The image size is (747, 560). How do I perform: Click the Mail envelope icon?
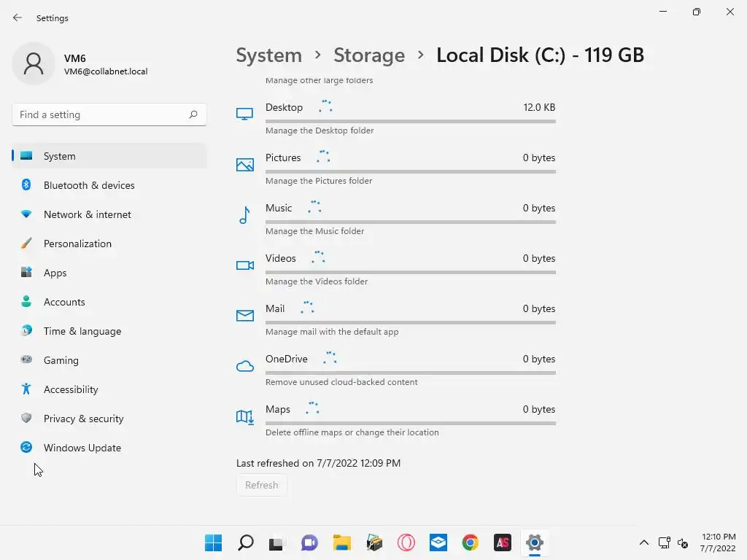(244, 316)
